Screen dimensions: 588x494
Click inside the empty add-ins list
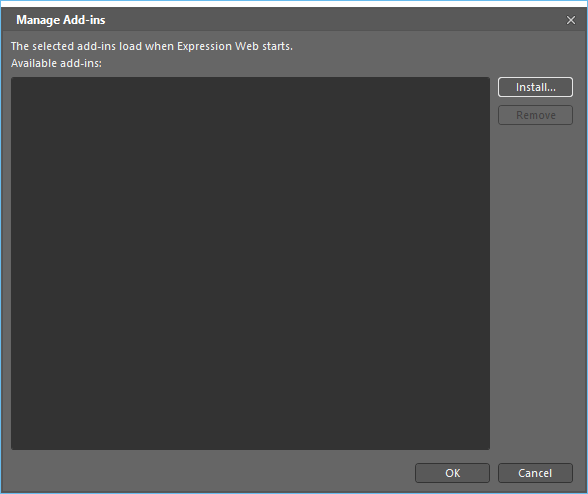[x=250, y=263]
